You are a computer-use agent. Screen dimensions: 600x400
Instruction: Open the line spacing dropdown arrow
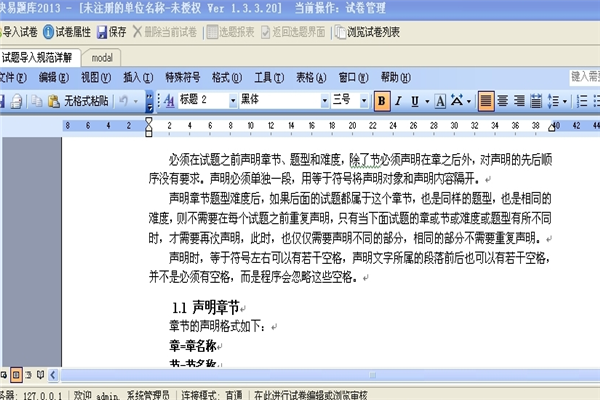pyautogui.click(x=565, y=101)
